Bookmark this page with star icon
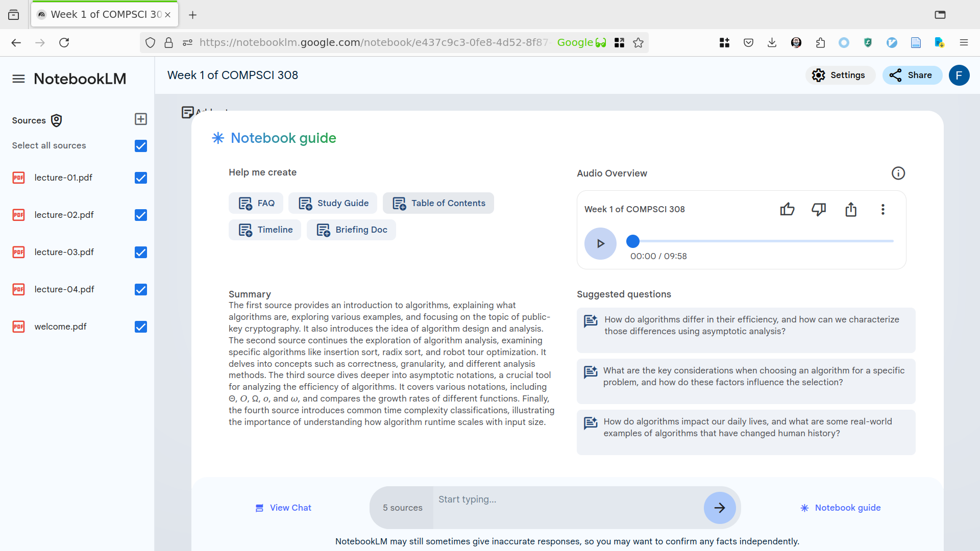The width and height of the screenshot is (980, 551). (638, 43)
